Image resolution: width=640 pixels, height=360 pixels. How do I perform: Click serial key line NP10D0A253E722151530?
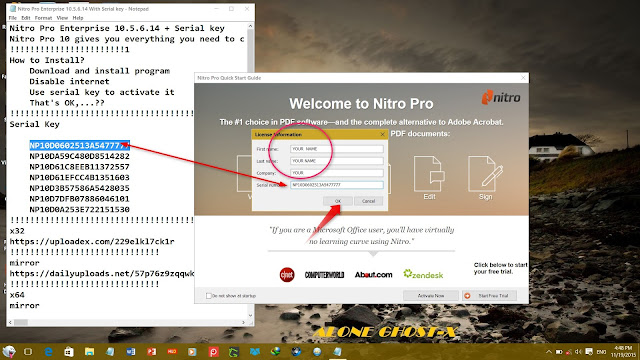80,209
